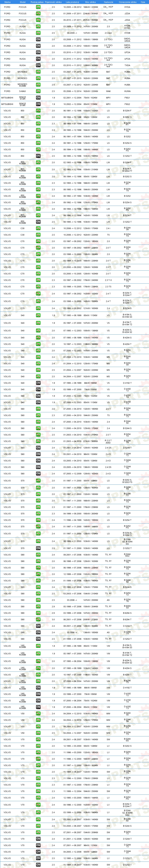This screenshot has height=868, width=149.
Task: Click the Opis column header
Action: coord(143,2)
